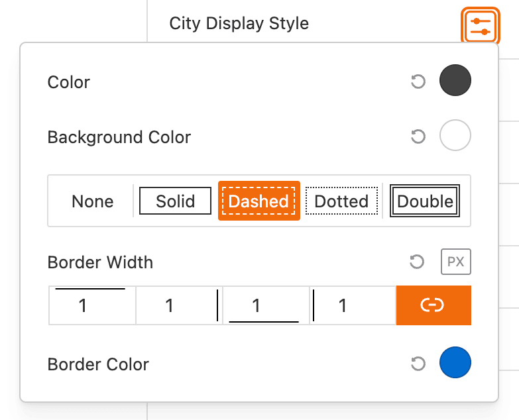The height and width of the screenshot is (420, 519).
Task: Open the white Background Color swatch
Action: coord(455,137)
